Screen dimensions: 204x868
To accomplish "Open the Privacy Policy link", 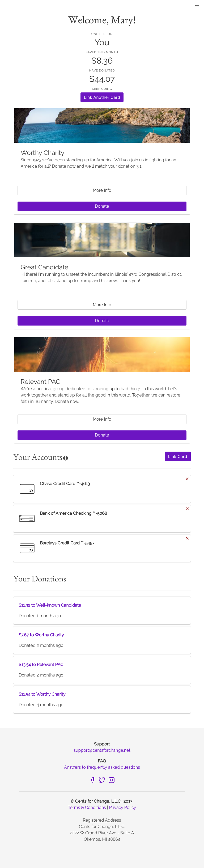I will click(123, 807).
